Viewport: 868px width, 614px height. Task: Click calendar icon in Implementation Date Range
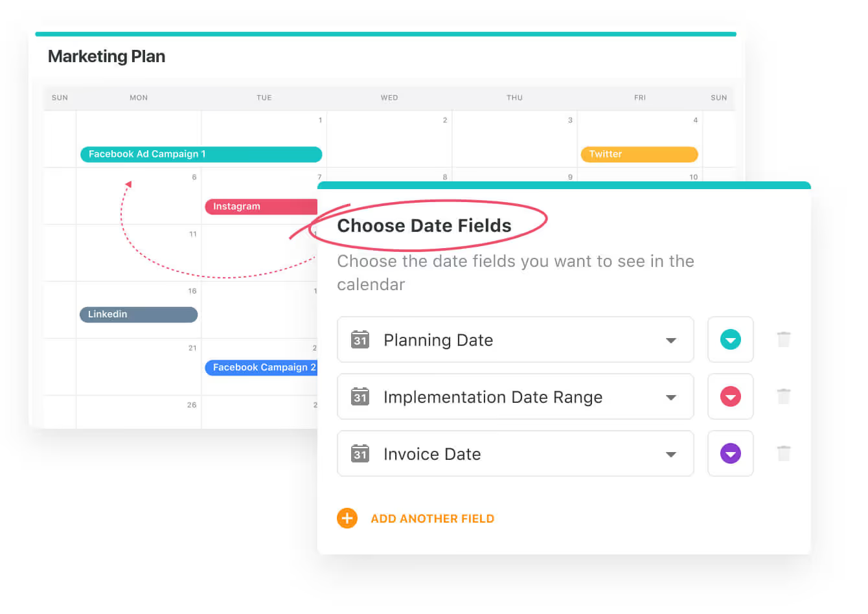360,396
